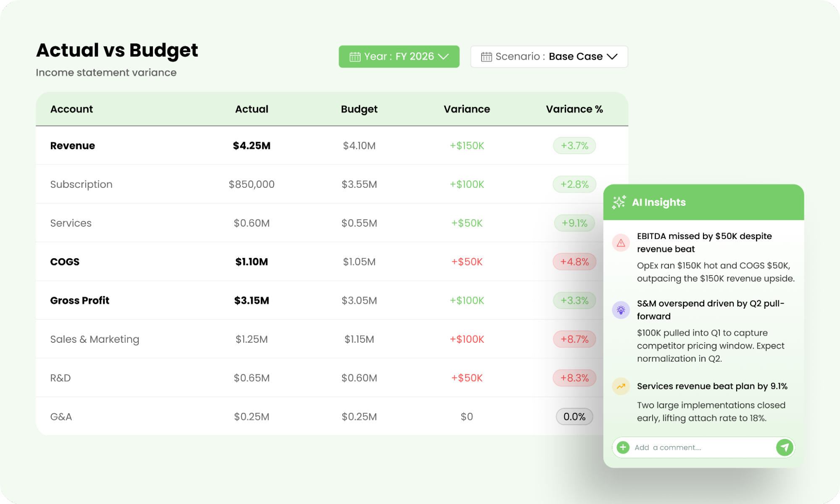Expand the Base Case chevron arrow
Viewport: 840px width, 504px height.
(x=612, y=56)
